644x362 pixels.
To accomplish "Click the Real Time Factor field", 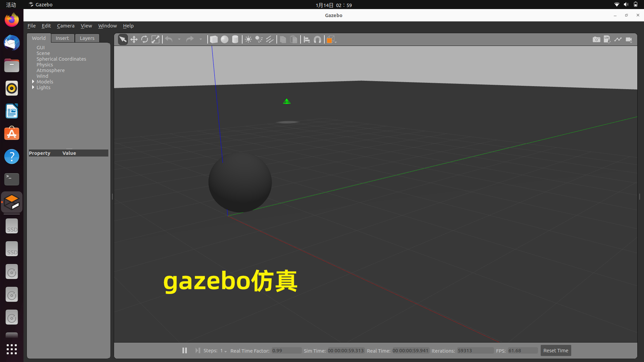I will 286,351.
